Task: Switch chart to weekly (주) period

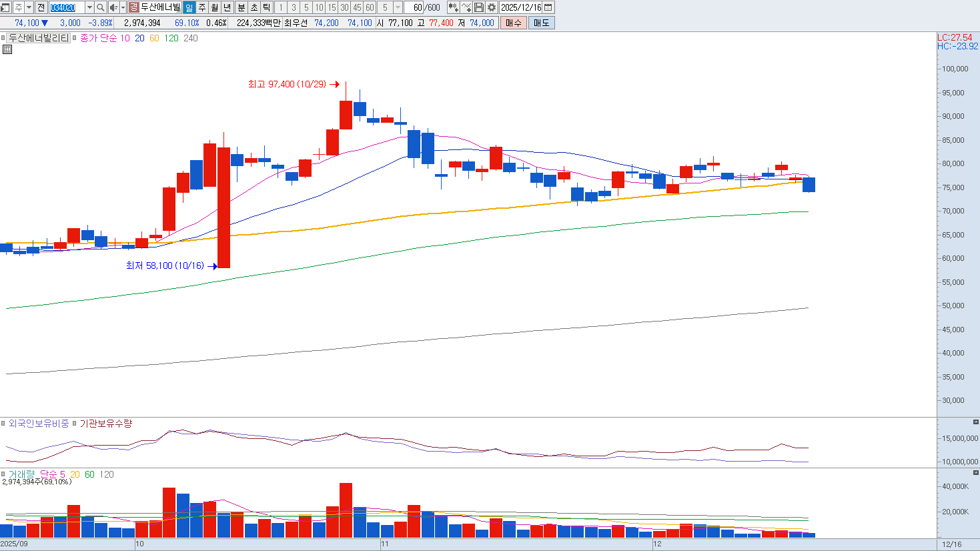Action: tap(202, 7)
